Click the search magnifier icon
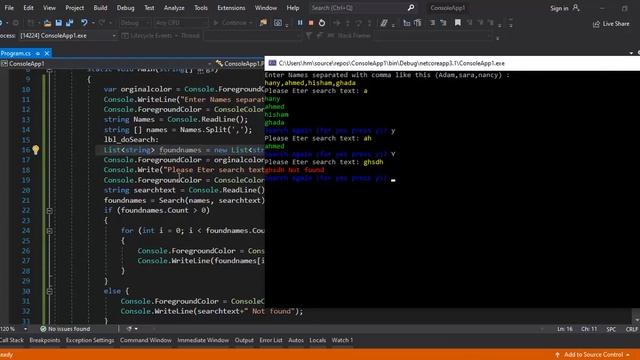This screenshot has height=360, width=640. pyautogui.click(x=411, y=8)
